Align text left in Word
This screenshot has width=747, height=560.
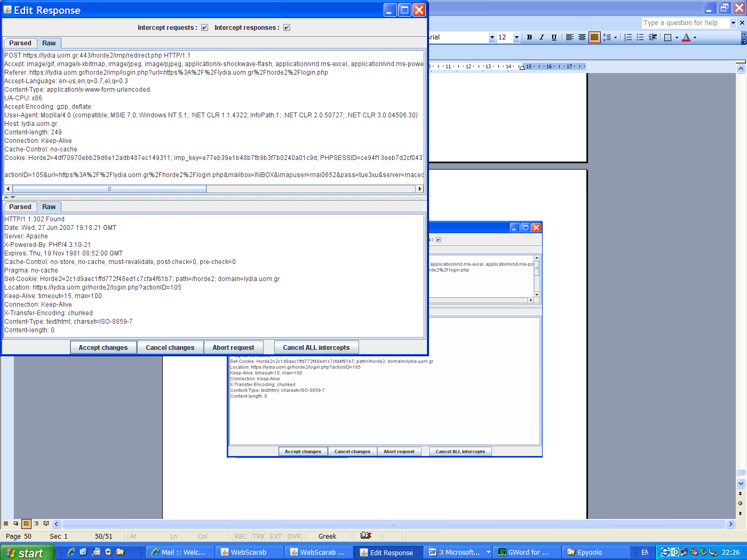[x=569, y=37]
